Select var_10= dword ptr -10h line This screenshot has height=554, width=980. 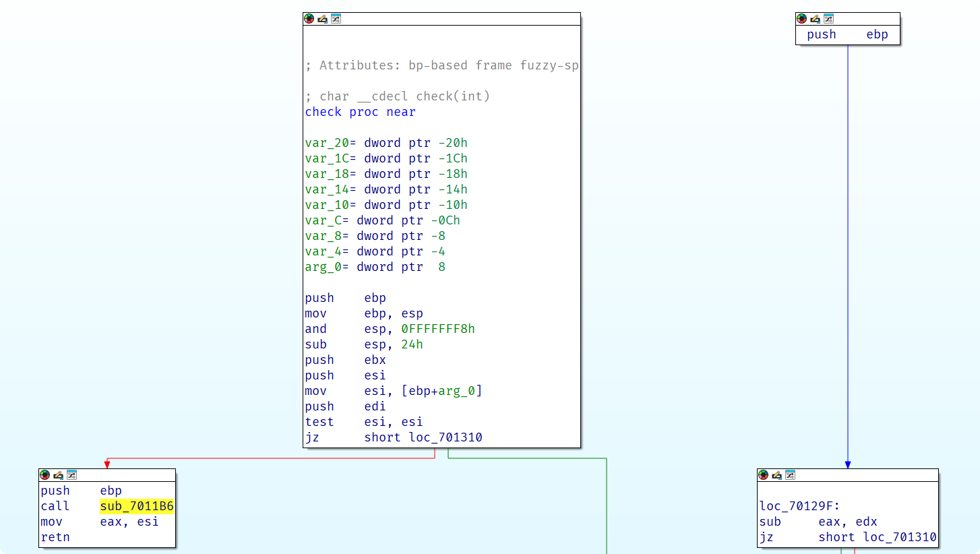(386, 205)
